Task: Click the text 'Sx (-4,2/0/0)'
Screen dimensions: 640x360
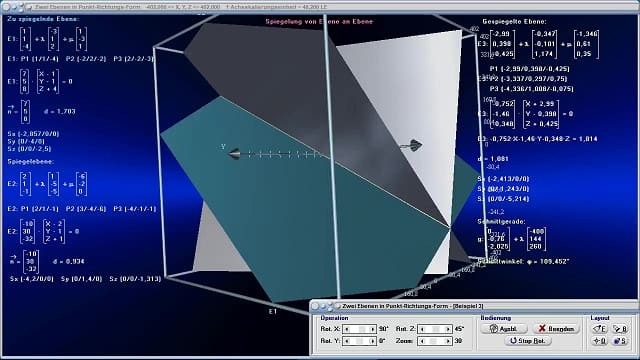Action: [32, 279]
